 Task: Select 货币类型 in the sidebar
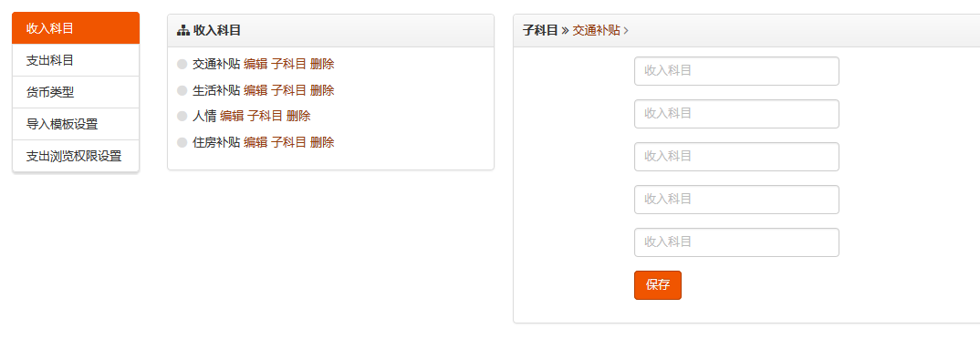coord(76,92)
